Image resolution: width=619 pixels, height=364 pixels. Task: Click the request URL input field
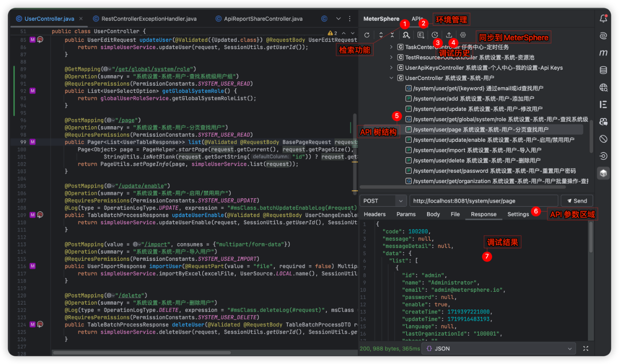(x=483, y=201)
